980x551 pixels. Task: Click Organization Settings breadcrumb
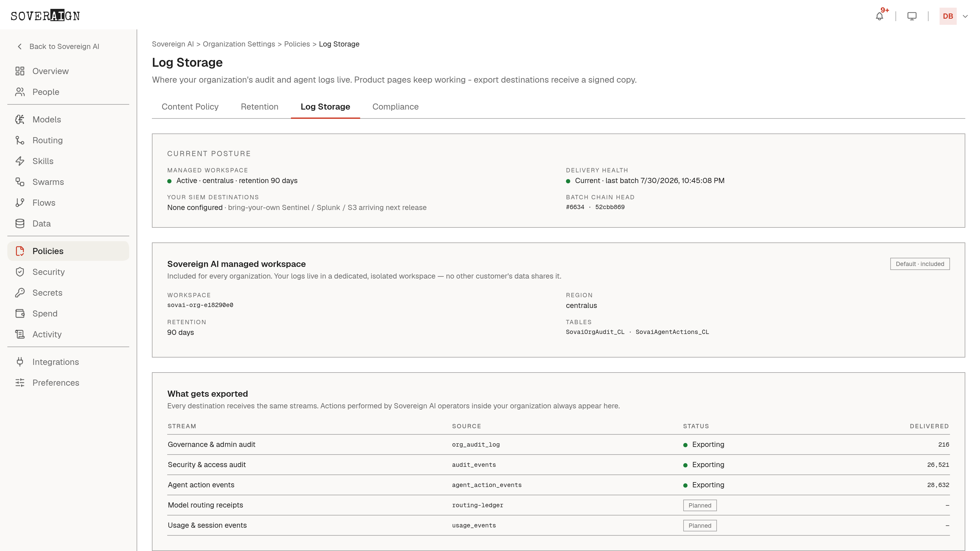(239, 44)
